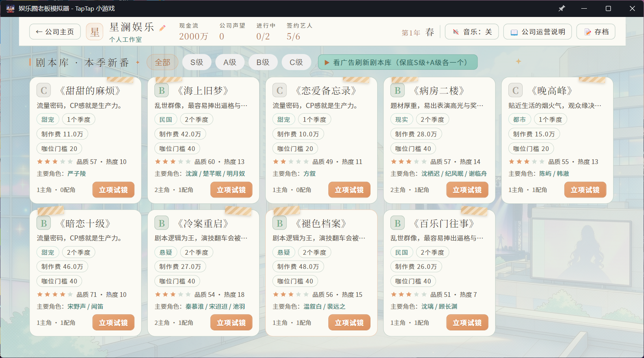Click the 制作费 48.0万 label
644x358 pixels.
pyautogui.click(x=298, y=267)
